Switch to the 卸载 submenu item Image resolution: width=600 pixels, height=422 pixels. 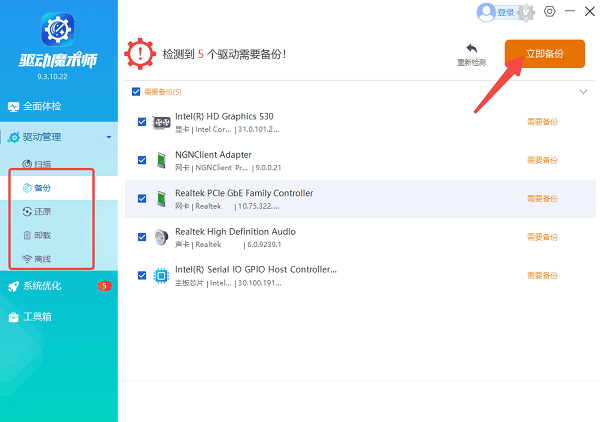(x=59, y=235)
